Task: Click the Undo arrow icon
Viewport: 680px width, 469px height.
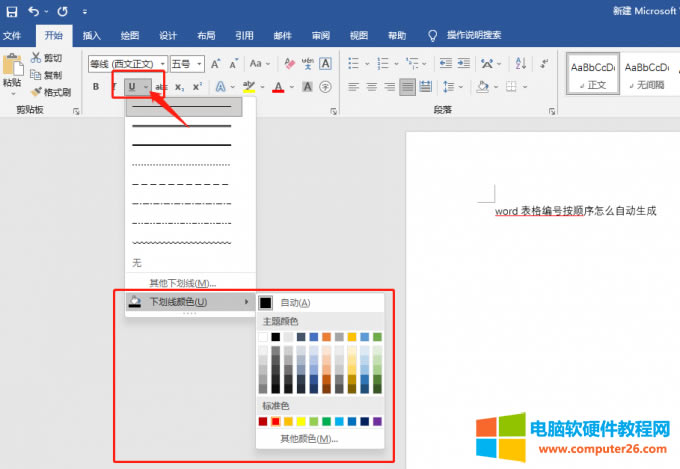Action: [34, 12]
